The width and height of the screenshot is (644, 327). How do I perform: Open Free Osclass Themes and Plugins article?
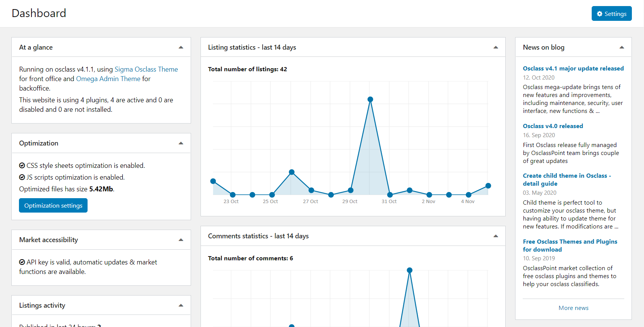coord(570,246)
